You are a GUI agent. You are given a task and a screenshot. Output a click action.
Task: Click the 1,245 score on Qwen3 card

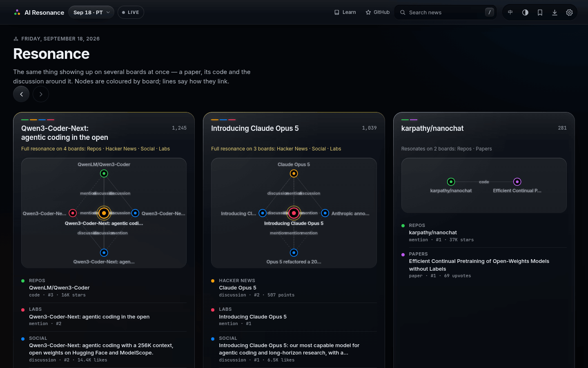179,128
